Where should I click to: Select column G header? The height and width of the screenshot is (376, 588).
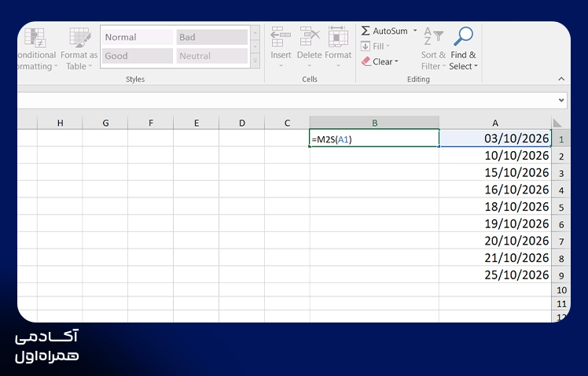coord(105,123)
